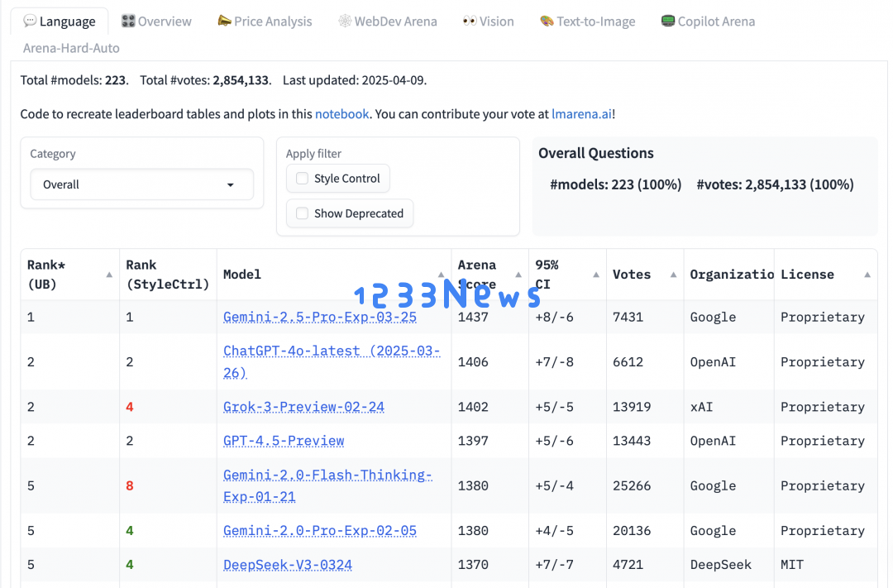The height and width of the screenshot is (588, 893).
Task: Sort by the Votes column arrow
Action: click(x=673, y=275)
